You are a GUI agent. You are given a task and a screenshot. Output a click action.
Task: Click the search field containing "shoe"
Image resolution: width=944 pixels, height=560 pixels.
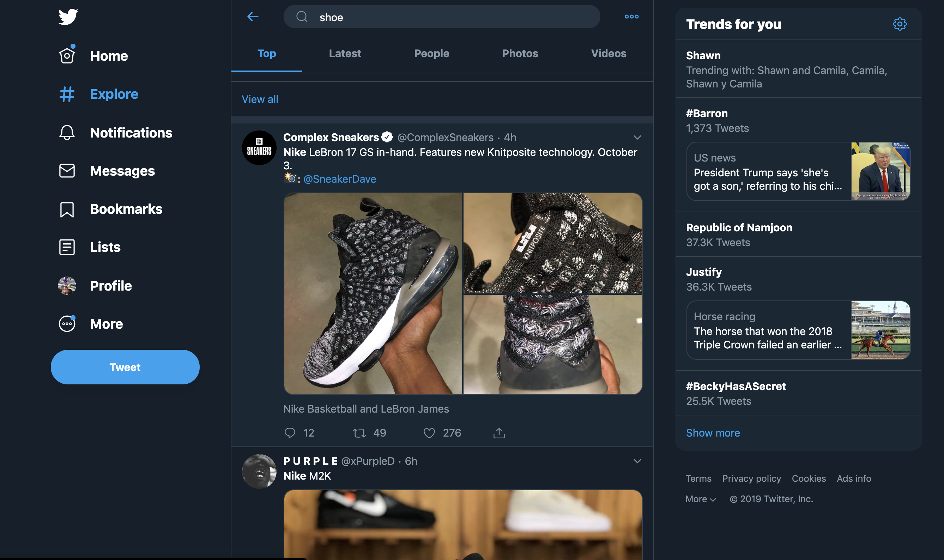point(442,17)
